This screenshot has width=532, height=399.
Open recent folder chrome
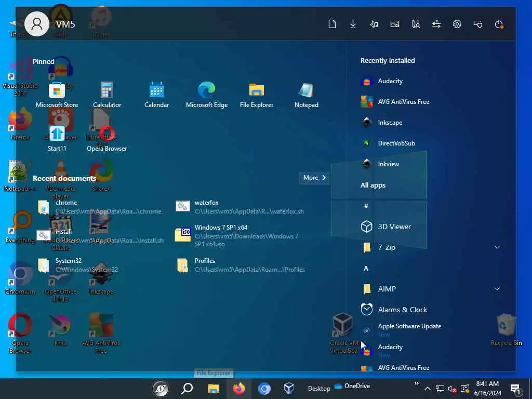click(100, 207)
